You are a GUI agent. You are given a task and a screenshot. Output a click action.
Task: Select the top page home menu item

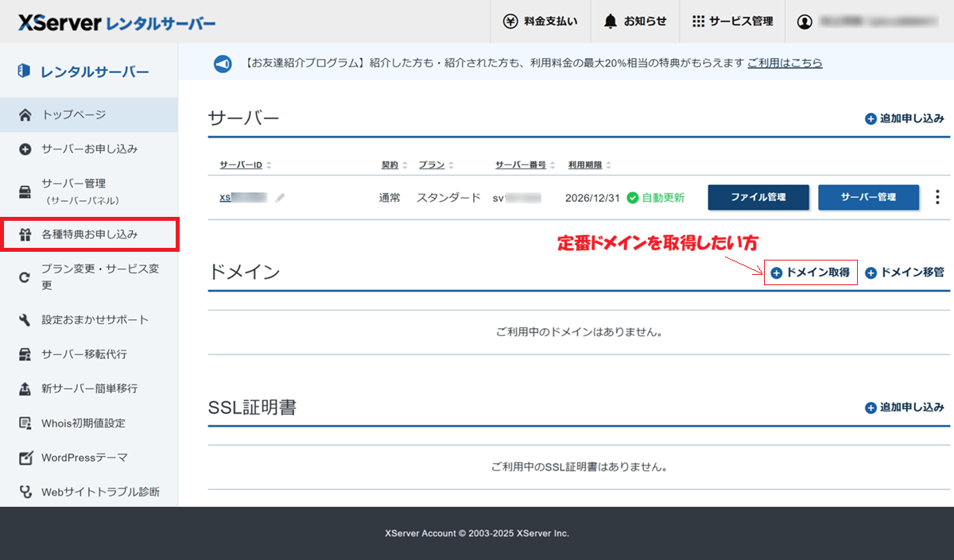[73, 115]
